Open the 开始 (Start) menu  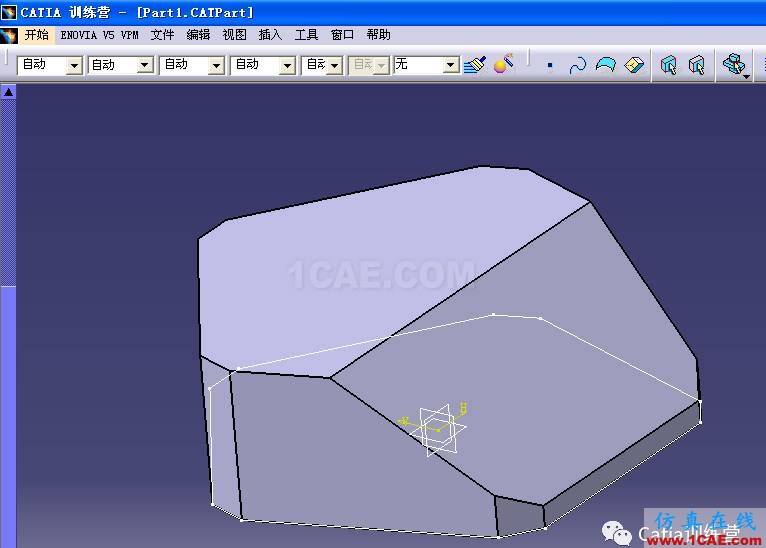(37, 35)
